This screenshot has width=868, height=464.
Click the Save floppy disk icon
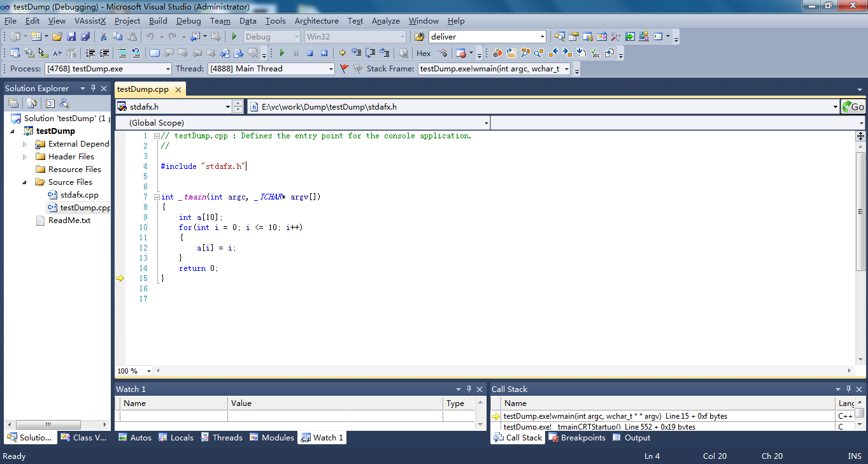tap(71, 36)
